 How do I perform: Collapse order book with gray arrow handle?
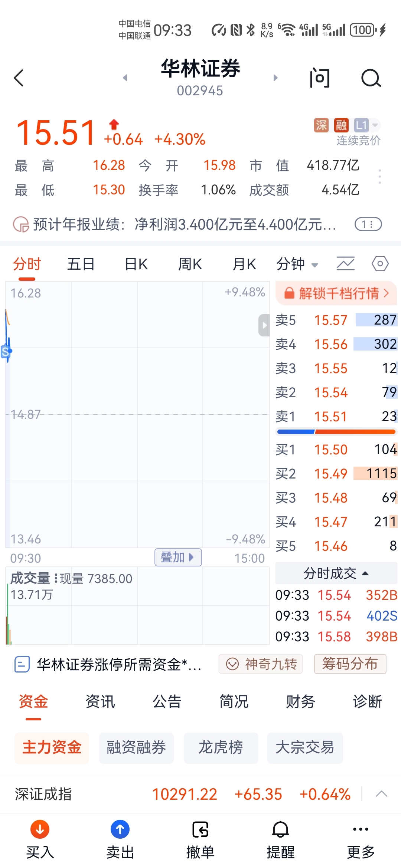tap(264, 325)
